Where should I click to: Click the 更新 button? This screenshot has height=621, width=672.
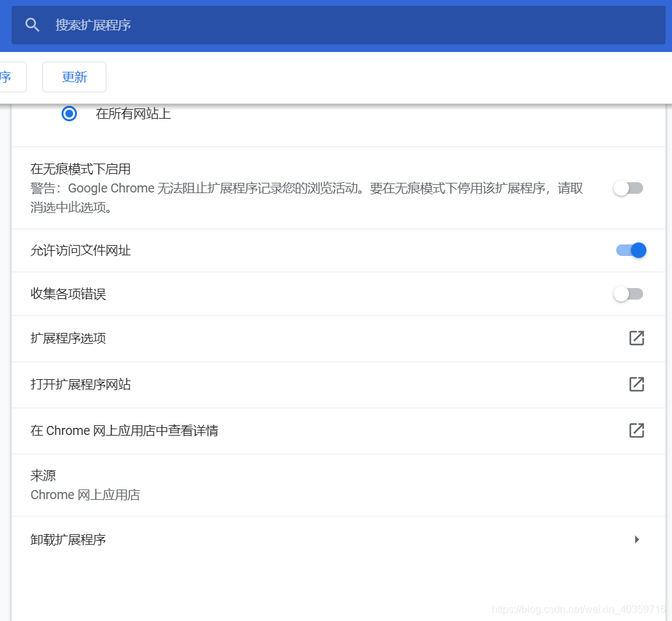[x=74, y=77]
